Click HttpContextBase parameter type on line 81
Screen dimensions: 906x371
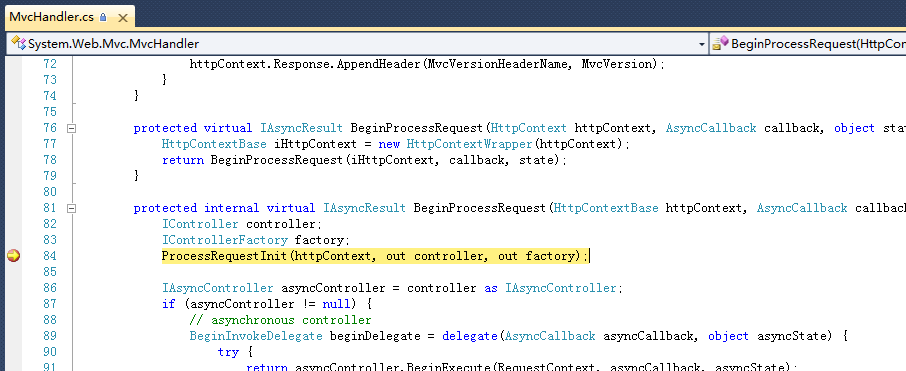606,208
